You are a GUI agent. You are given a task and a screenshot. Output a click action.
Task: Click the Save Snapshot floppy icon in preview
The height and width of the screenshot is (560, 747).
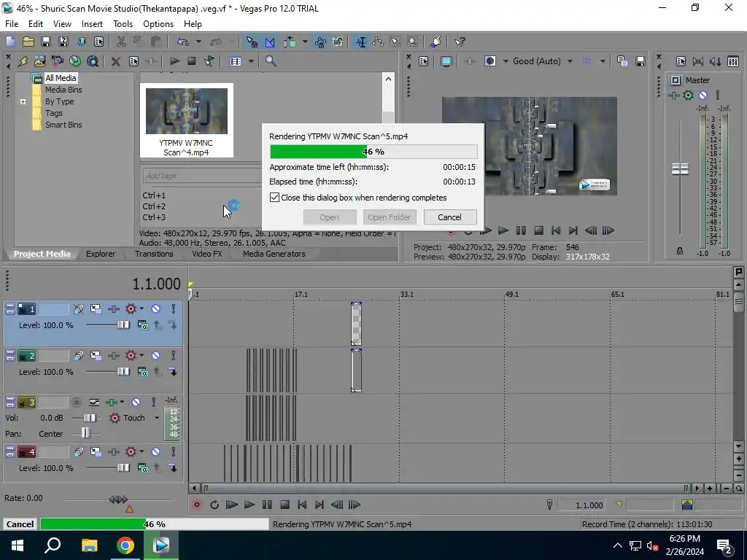[x=640, y=61]
